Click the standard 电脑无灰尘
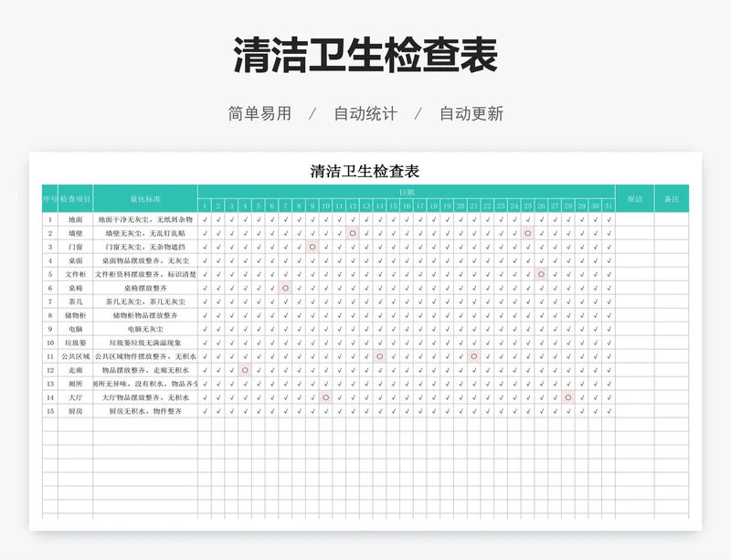The height and width of the screenshot is (560, 731). pos(145,329)
